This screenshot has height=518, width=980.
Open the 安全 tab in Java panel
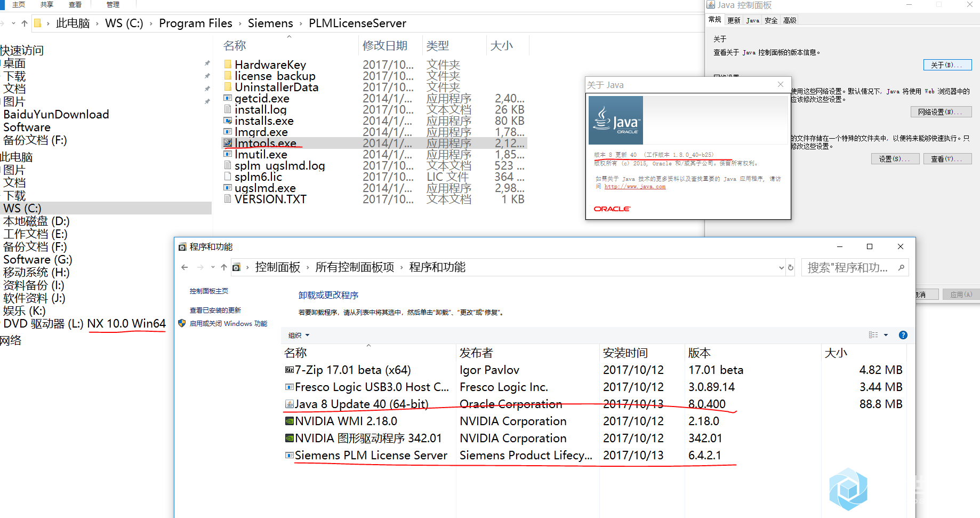point(771,20)
